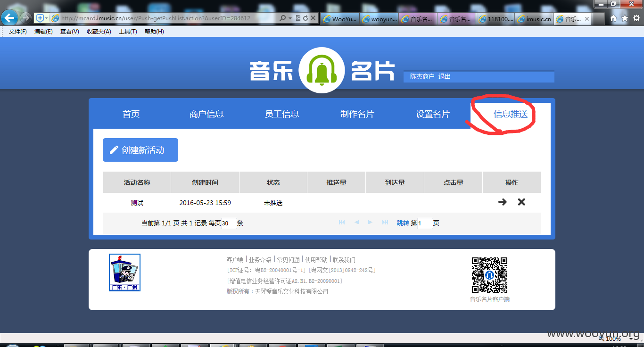644x347 pixels.
Task: Click the 广东·广州 police badge image
Action: [x=124, y=273]
